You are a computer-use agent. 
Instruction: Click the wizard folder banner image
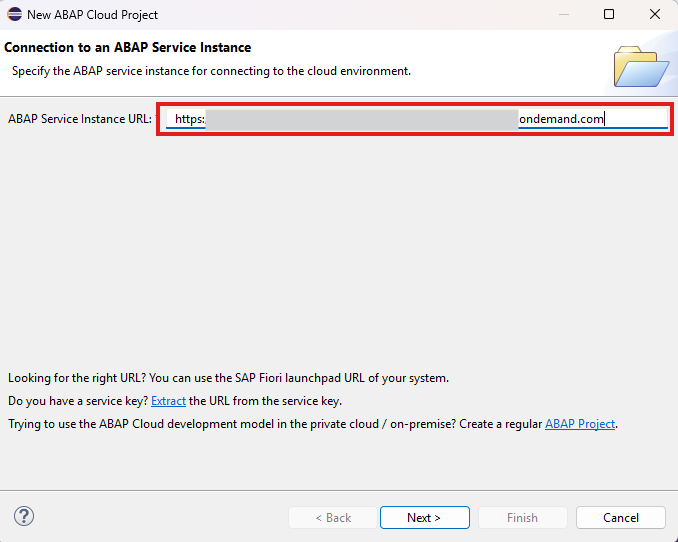point(641,66)
